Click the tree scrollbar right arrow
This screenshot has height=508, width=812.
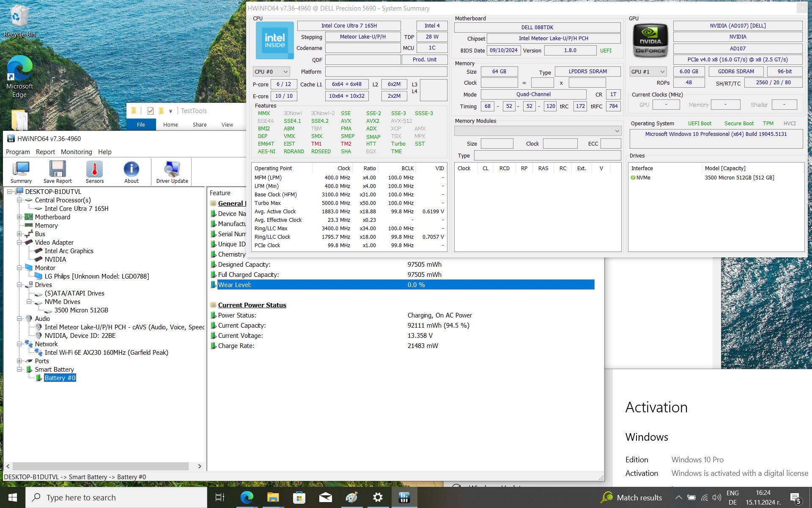[200, 466]
